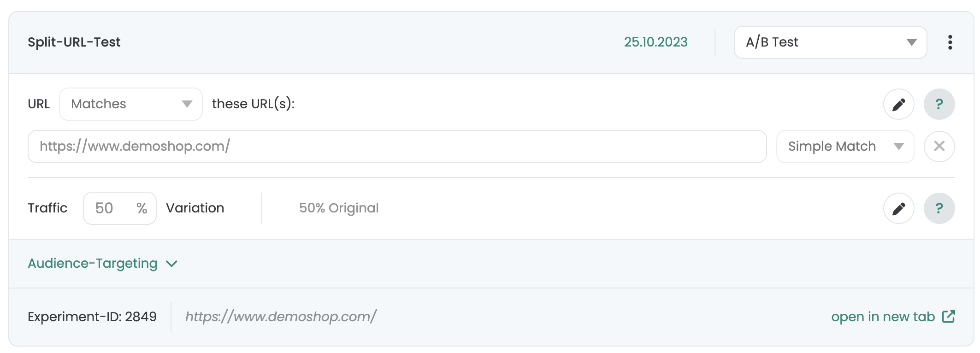Click the URL field containing https://www.demoshop.com/
The width and height of the screenshot is (980, 353).
[x=397, y=147]
